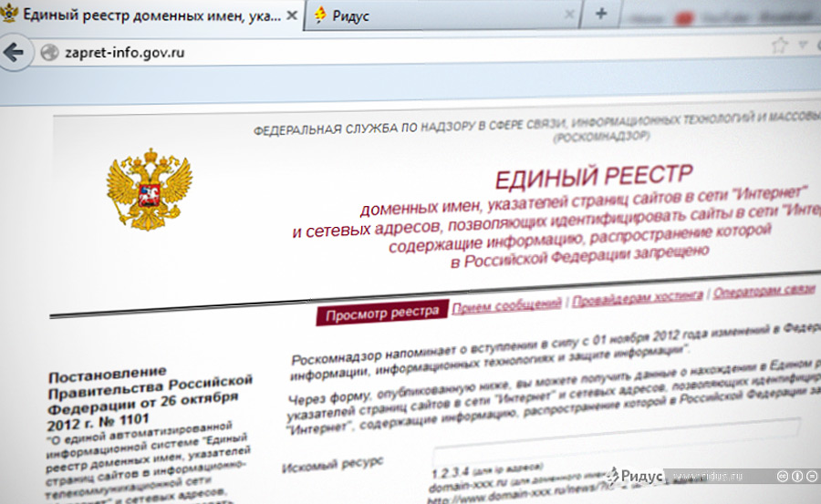Go back with the browser back arrow
This screenshot has width=821, height=504.
click(13, 52)
